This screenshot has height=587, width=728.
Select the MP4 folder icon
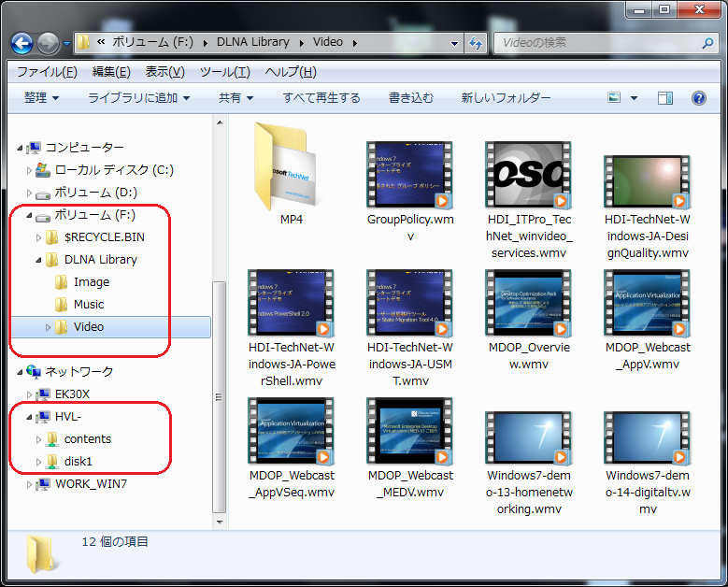286,166
